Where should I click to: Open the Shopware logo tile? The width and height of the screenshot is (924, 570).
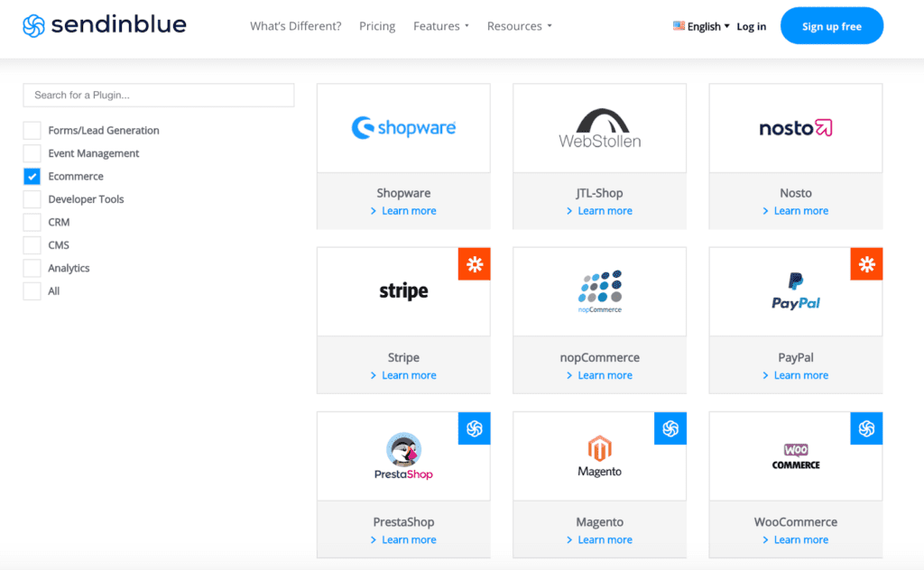pyautogui.click(x=403, y=128)
